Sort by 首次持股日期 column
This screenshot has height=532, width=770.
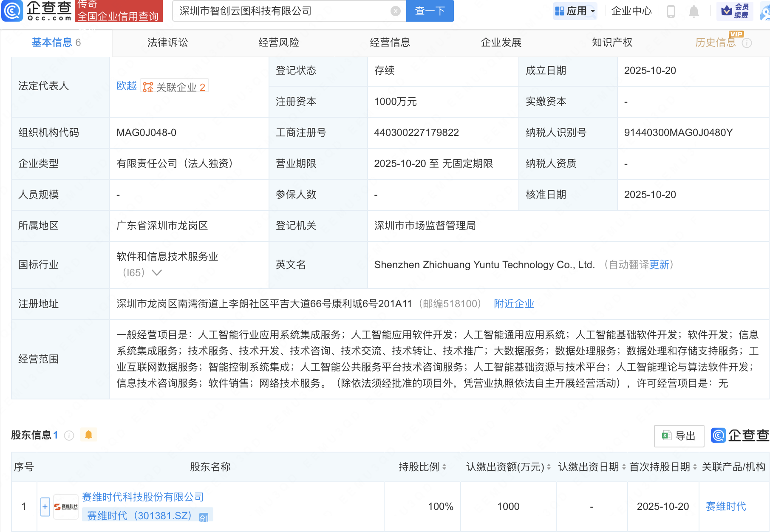(x=695, y=467)
